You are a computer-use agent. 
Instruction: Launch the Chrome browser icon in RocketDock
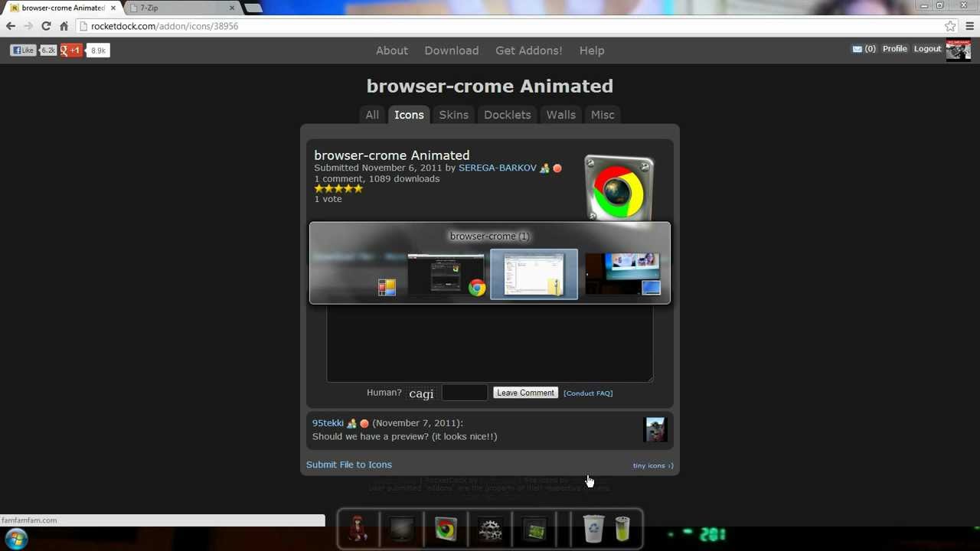click(446, 529)
